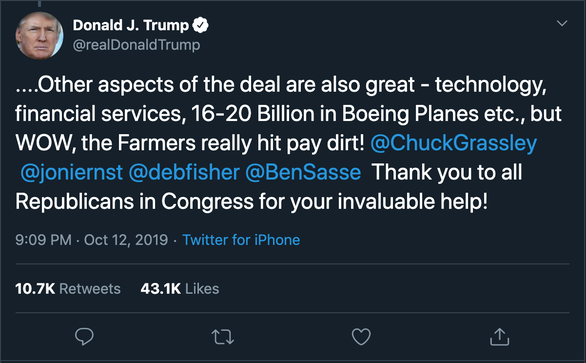View the 43.1K Likes list

(x=180, y=289)
